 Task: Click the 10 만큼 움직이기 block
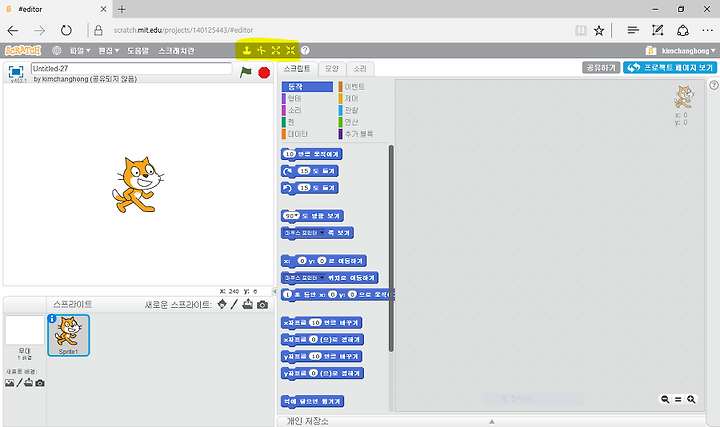[x=312, y=154]
